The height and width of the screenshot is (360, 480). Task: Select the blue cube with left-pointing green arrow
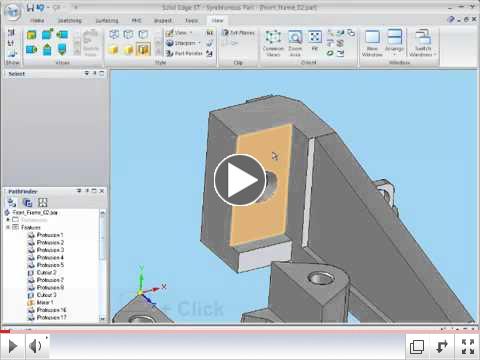coord(62,34)
